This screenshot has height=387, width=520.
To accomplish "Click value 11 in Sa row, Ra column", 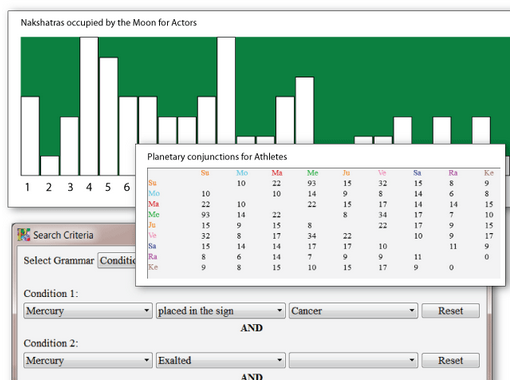I will click(x=453, y=246).
